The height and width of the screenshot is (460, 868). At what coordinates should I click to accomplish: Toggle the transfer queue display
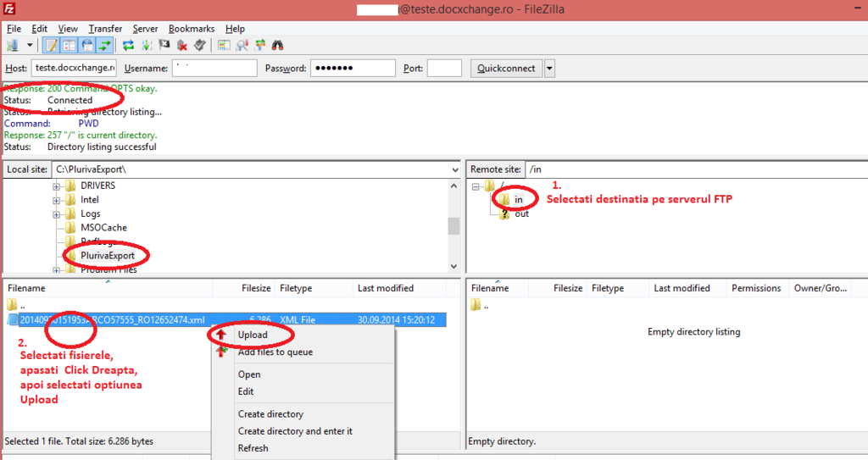coord(105,45)
